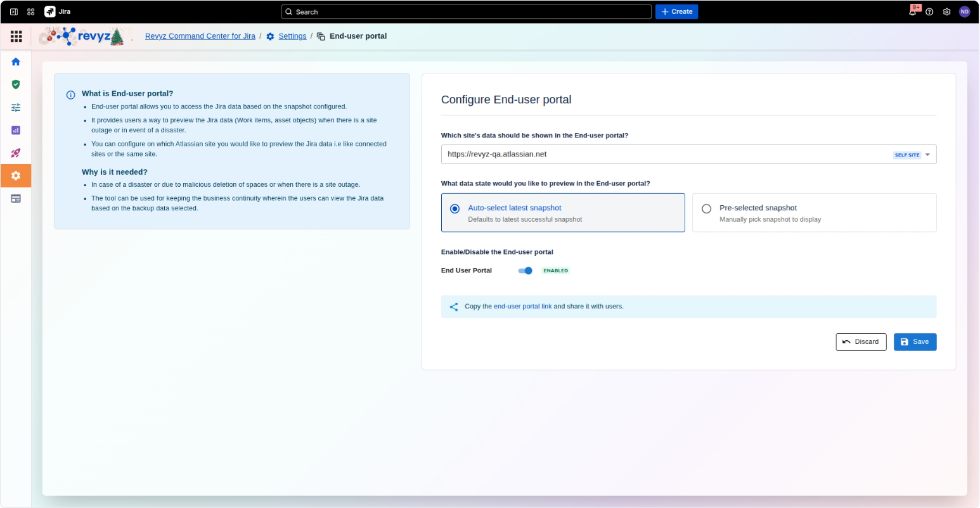Viewport: 980px width, 508px height.
Task: Open the sliders tune icon in sidebar
Action: pos(16,107)
